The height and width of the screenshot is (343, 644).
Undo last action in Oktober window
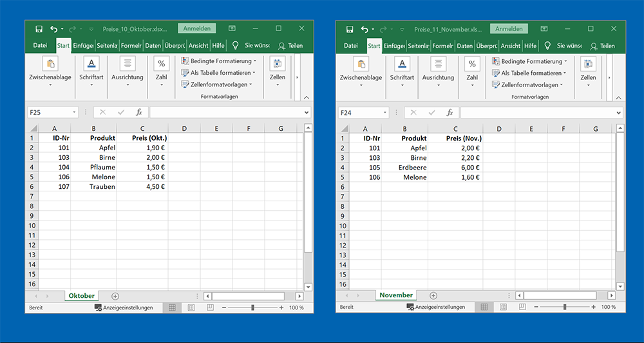[54, 29]
